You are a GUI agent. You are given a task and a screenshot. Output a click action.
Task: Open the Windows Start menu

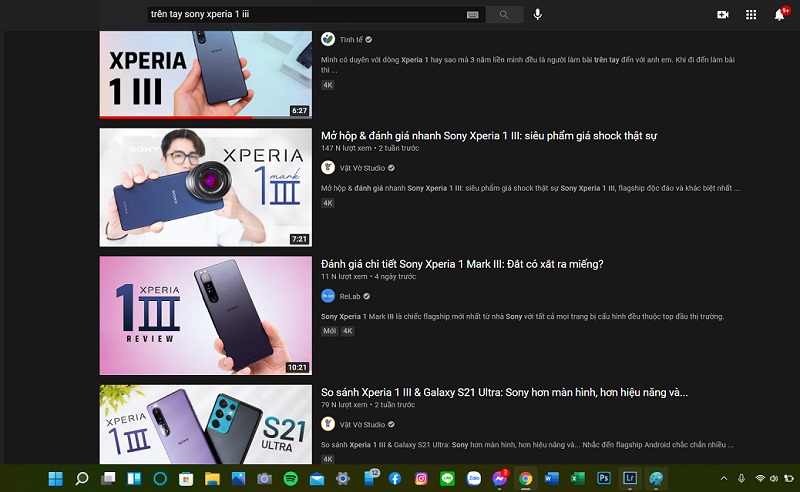(55, 479)
